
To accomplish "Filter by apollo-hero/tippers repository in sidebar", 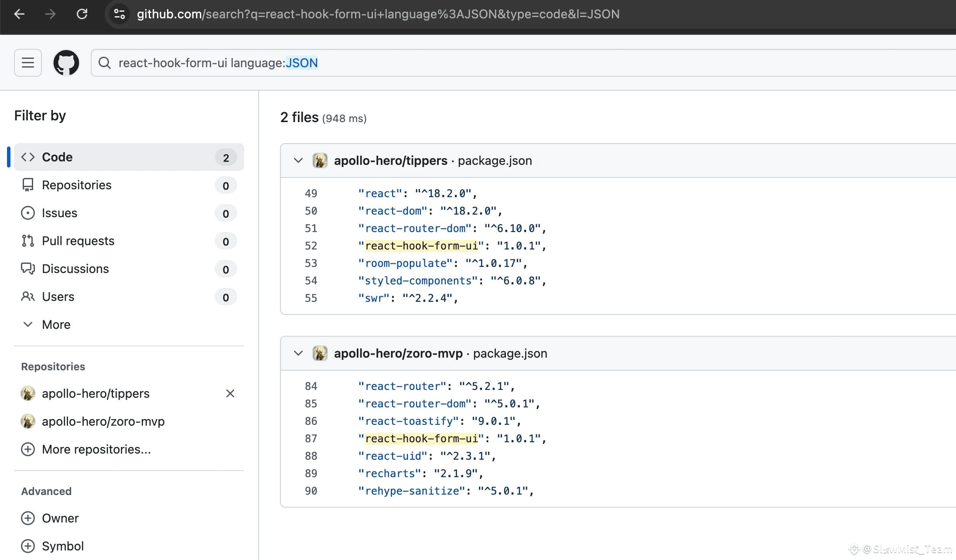I will tap(96, 393).
